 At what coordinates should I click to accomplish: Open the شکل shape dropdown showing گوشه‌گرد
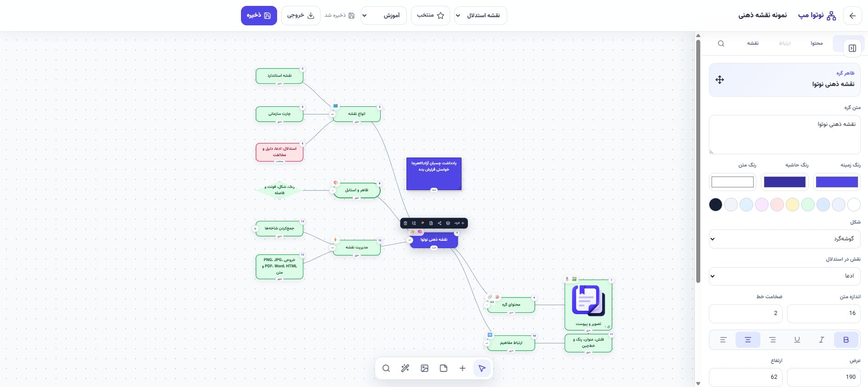point(784,239)
